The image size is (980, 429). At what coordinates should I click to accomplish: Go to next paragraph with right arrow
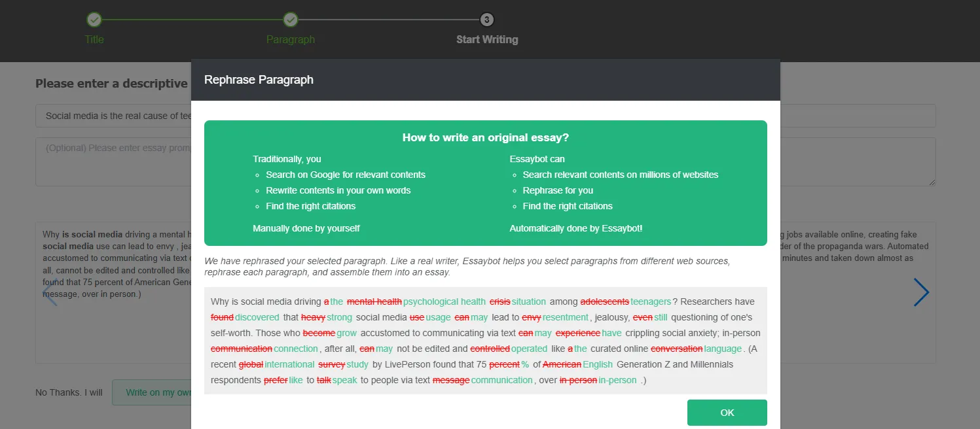(x=921, y=292)
